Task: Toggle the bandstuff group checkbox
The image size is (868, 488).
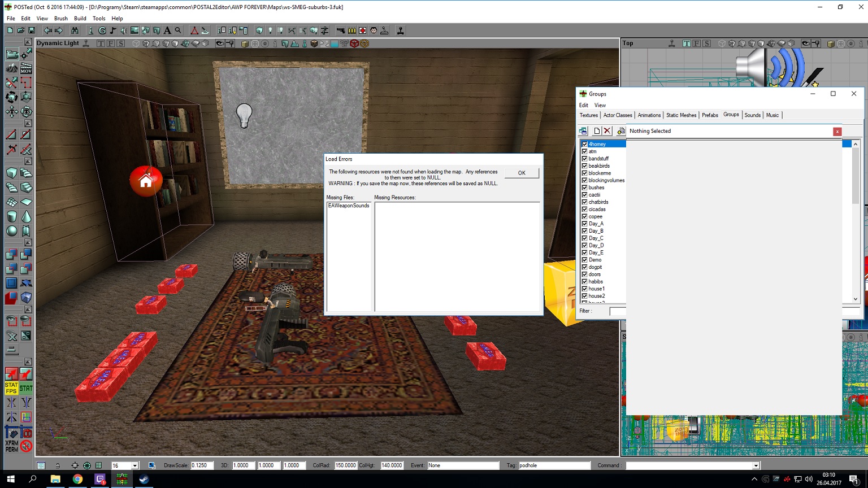Action: pos(585,159)
